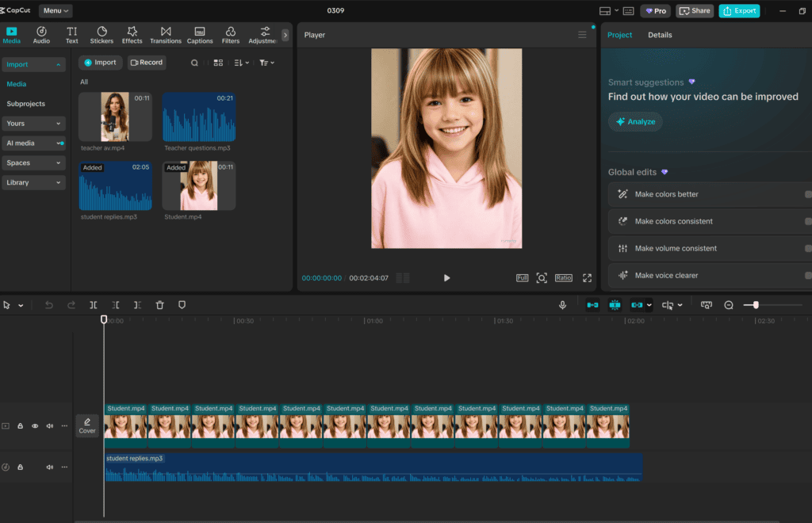Show more toolbar tabs arrow
Screen dimensions: 812x523
285,35
